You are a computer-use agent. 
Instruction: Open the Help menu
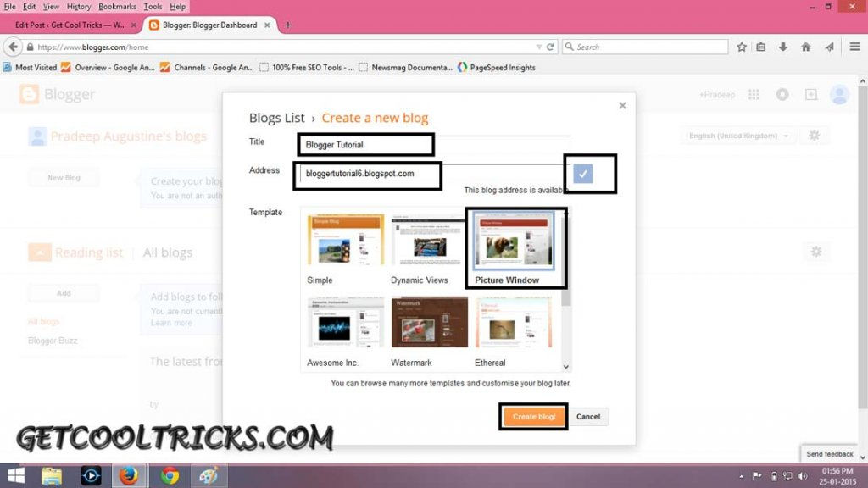coord(178,7)
